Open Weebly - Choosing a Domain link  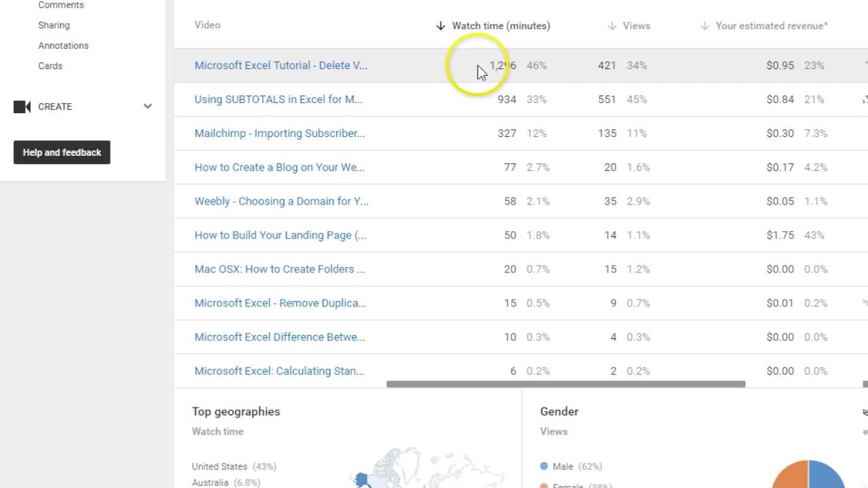[x=281, y=201]
